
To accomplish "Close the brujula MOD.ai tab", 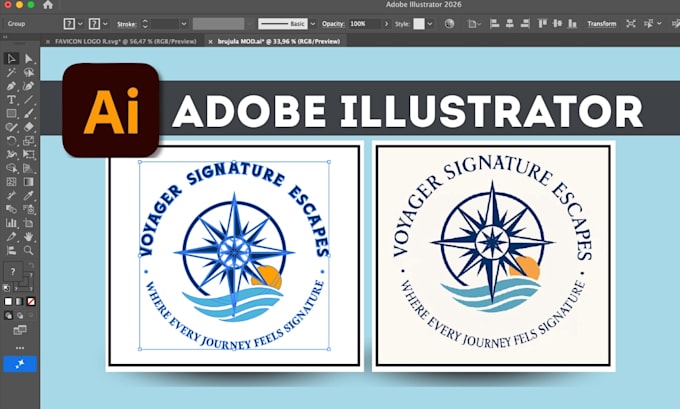I will click(210, 42).
